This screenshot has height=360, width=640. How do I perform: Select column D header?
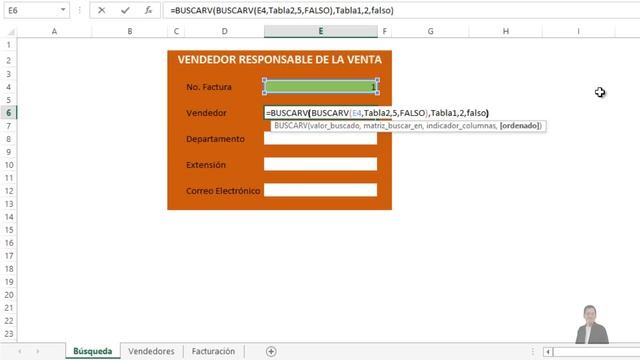224,31
